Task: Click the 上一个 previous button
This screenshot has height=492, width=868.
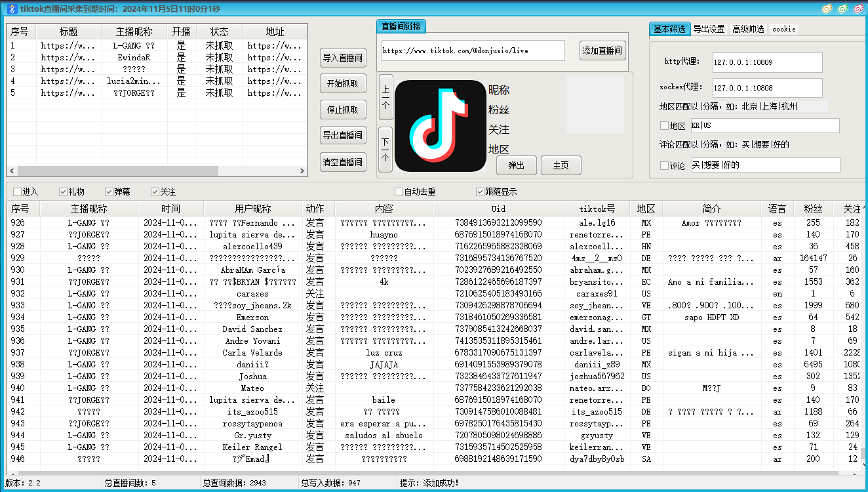Action: tap(385, 97)
